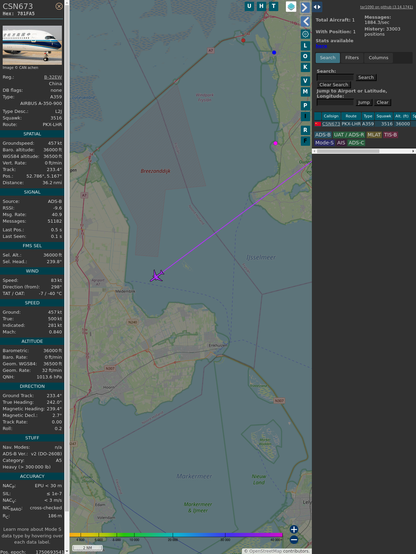Sort table by Route column header
Image resolution: width=416 pixels, height=554 pixels.
point(351,116)
